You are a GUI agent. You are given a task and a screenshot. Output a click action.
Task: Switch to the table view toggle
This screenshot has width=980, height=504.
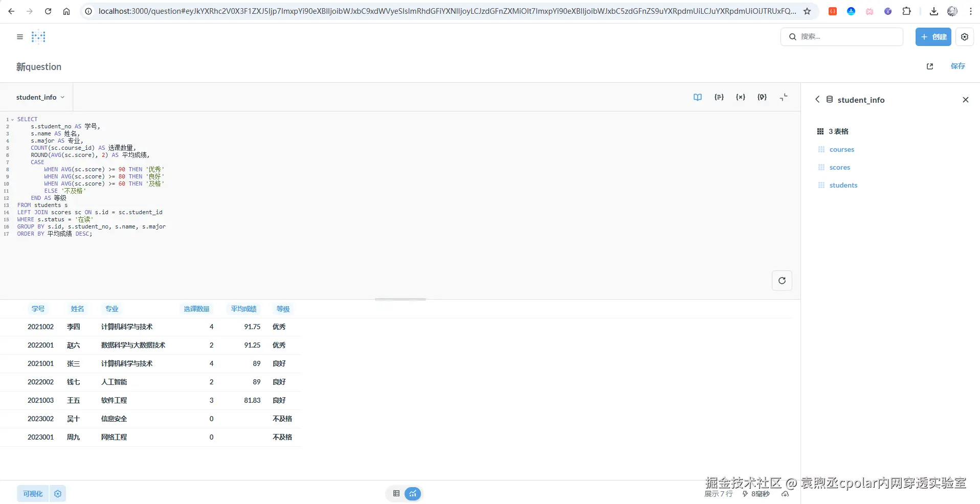tap(396, 494)
